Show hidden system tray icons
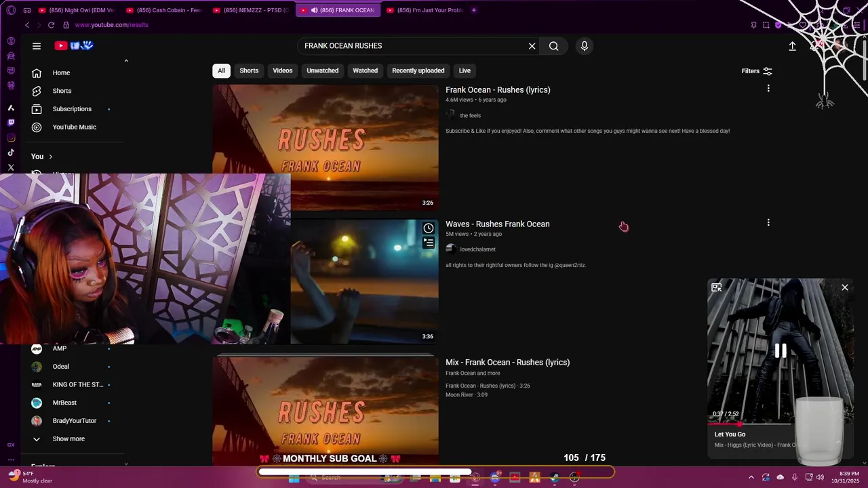Viewport: 868px width, 488px height. 751,477
